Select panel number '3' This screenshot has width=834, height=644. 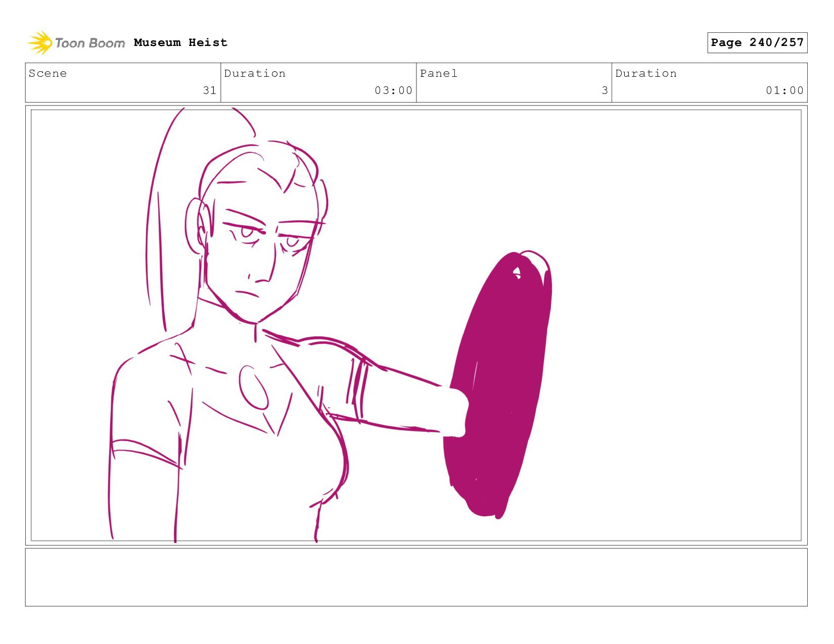point(605,90)
